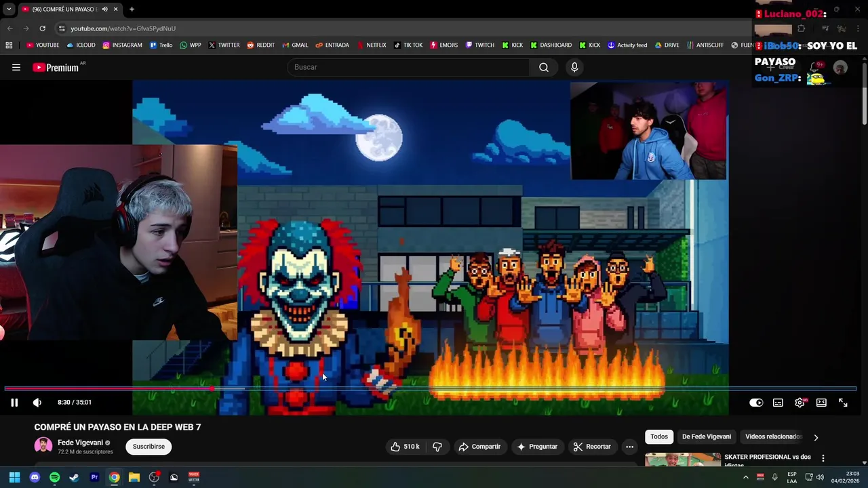868x488 pixels.
Task: Open SKATER PROFESIONAL vs dos idiotas video
Action: [x=767, y=461]
